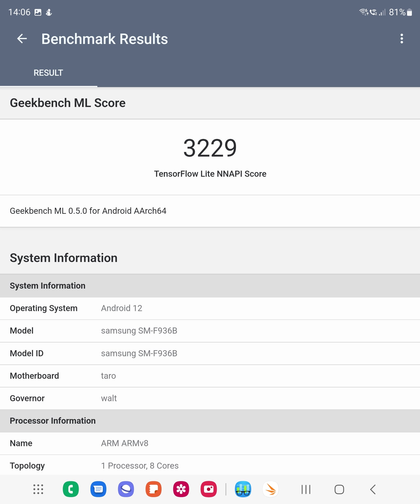Viewport: 420px width, 504px height.
Task: Tap the Topology processor cores row
Action: (210, 466)
